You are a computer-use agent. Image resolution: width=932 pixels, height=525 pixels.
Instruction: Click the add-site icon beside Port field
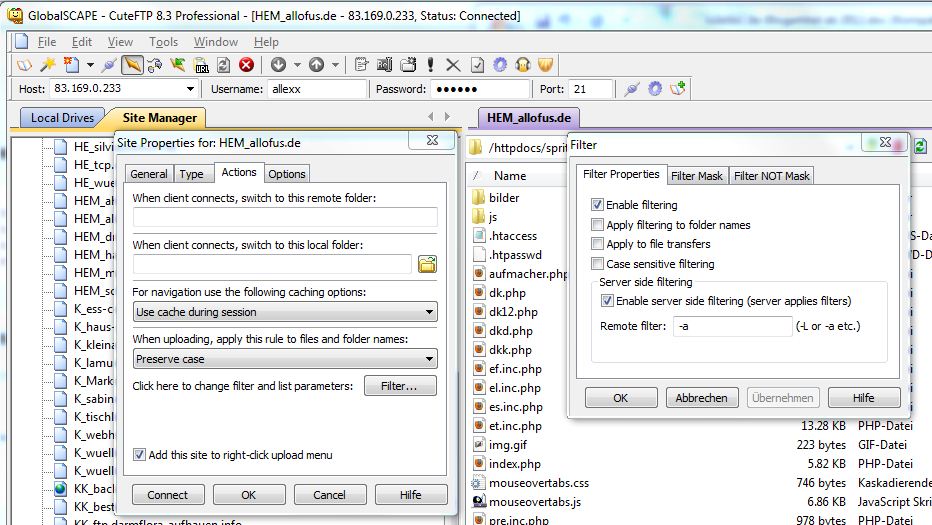(x=678, y=89)
